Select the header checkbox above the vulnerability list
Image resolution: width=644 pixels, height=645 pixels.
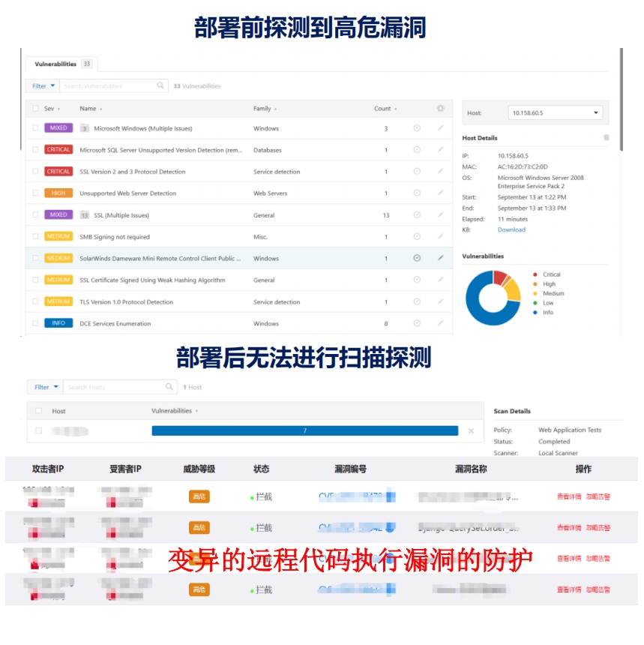pos(34,108)
